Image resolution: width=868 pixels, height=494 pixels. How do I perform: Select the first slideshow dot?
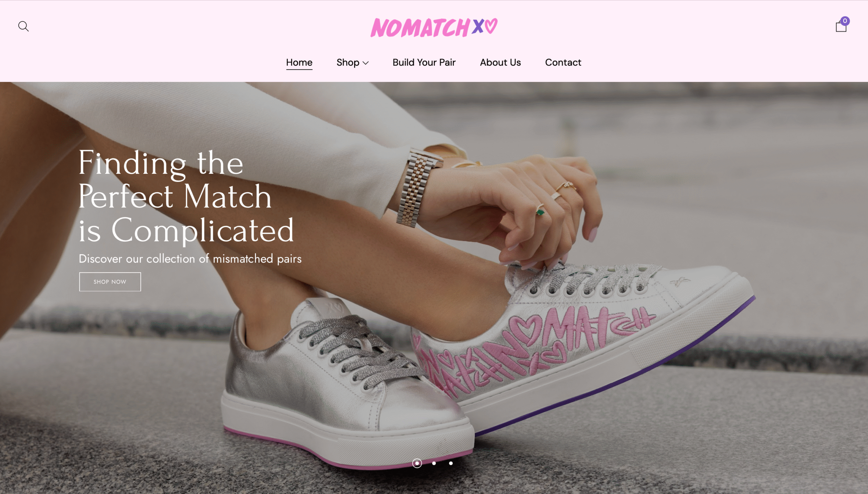(417, 463)
